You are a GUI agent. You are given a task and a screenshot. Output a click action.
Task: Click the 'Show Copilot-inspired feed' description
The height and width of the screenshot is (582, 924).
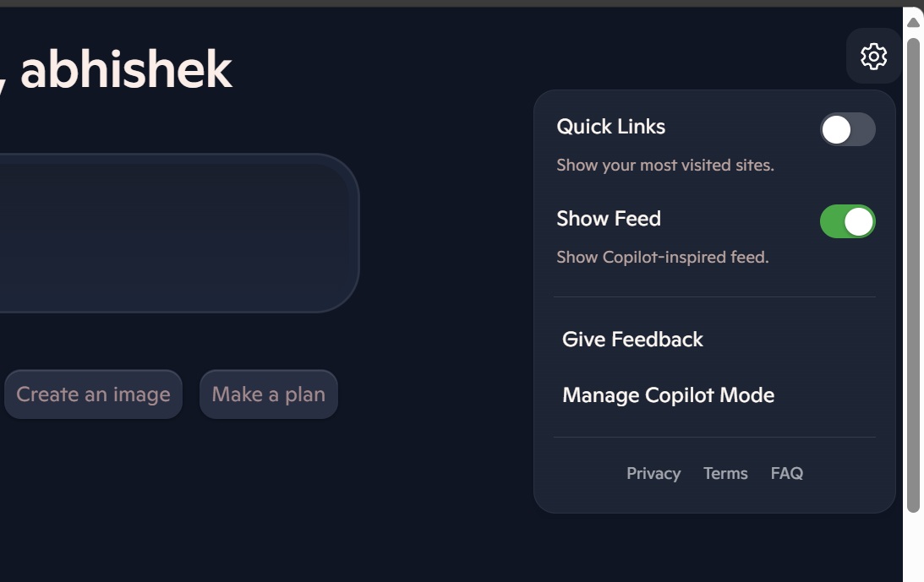click(x=662, y=258)
